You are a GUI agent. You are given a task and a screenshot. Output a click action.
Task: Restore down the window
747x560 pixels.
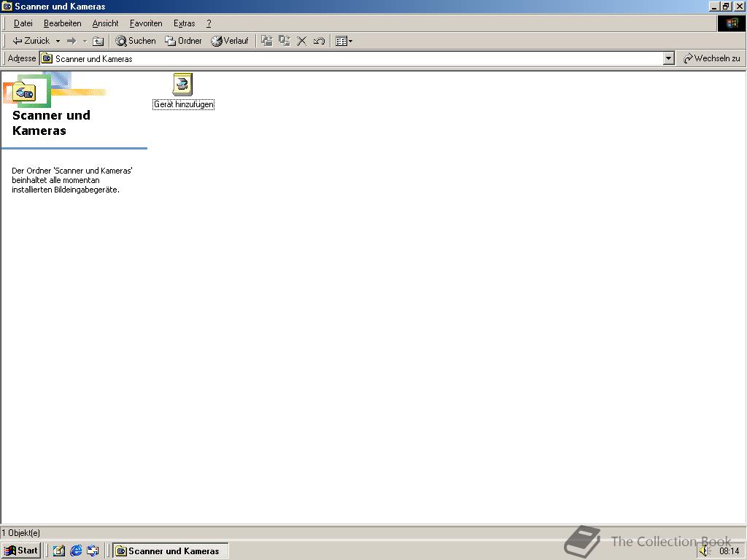(x=726, y=6)
